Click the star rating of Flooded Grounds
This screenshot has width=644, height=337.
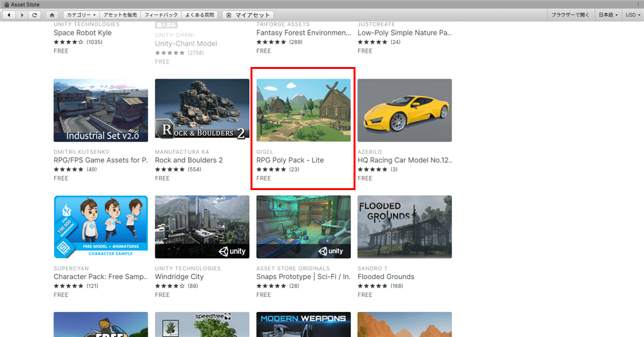[372, 286]
